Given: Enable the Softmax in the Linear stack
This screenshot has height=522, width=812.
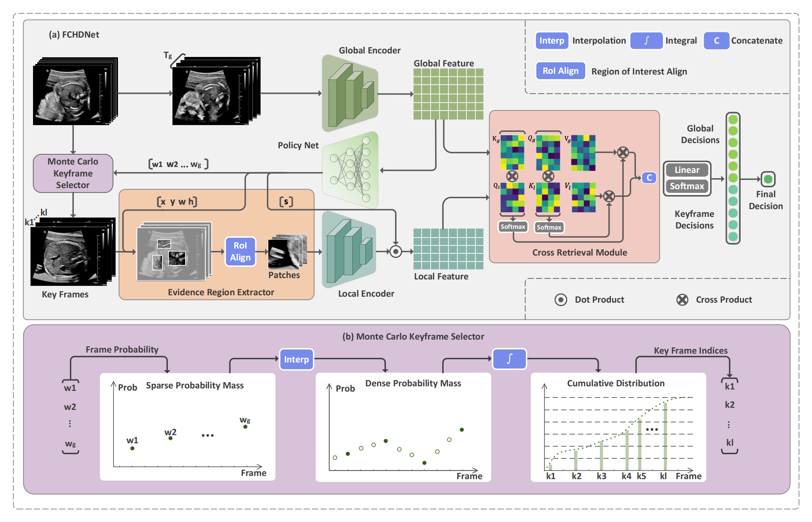Looking at the screenshot, I should (x=687, y=186).
